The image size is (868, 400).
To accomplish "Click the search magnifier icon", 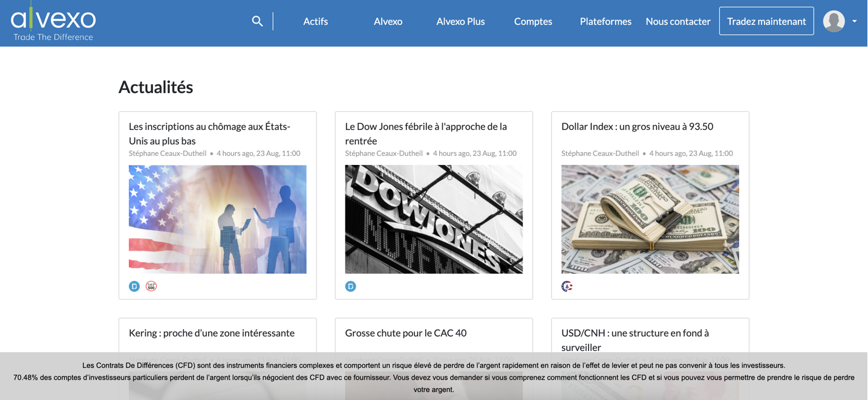I will 257,21.
